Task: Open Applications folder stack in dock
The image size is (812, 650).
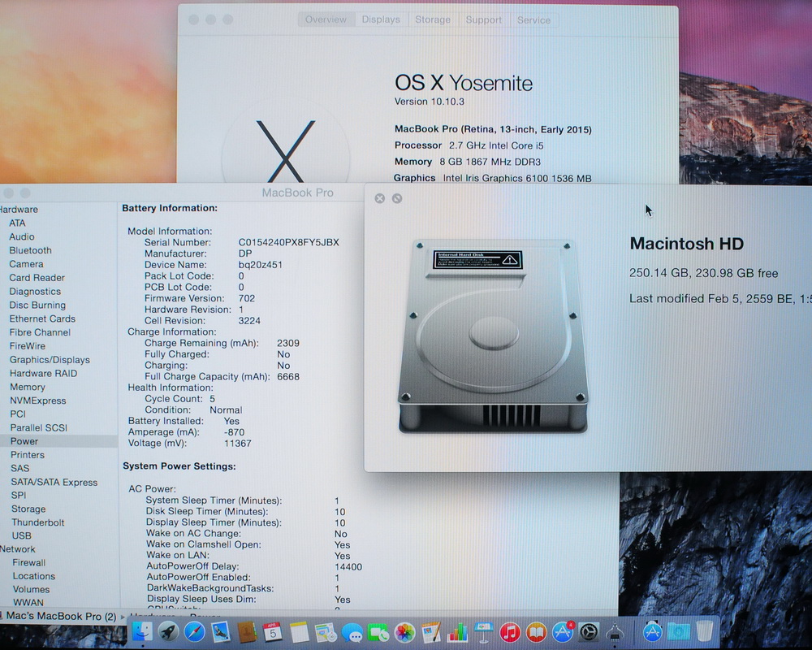Action: pos(652,632)
